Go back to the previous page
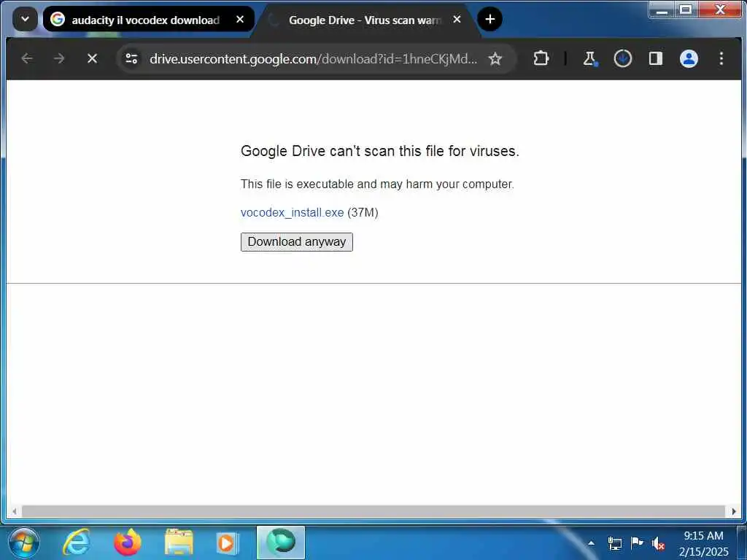The height and width of the screenshot is (560, 747). click(27, 58)
